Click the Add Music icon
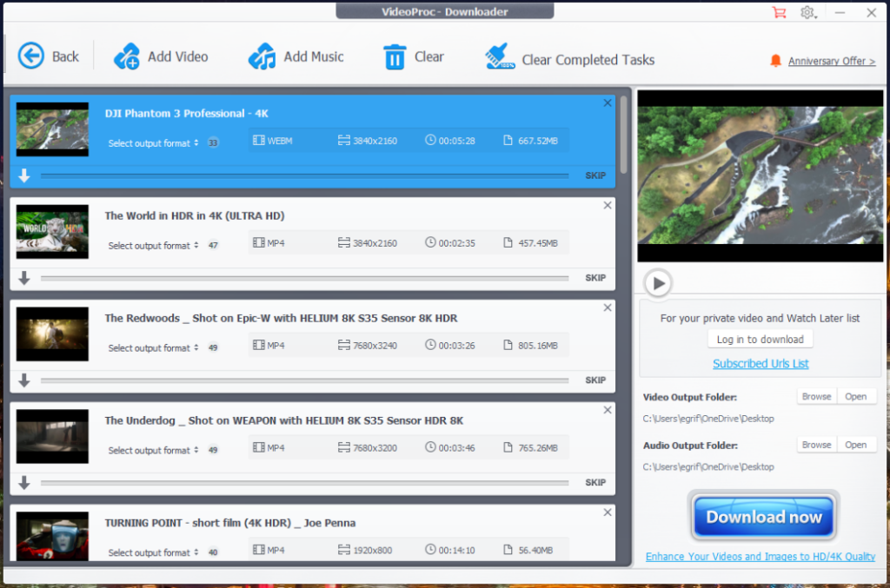This screenshot has width=890, height=588. (262, 56)
